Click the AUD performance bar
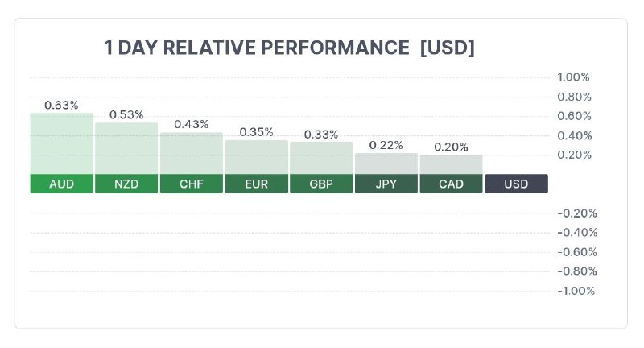Image resolution: width=644 pixels, height=348 pixels. pos(61,143)
